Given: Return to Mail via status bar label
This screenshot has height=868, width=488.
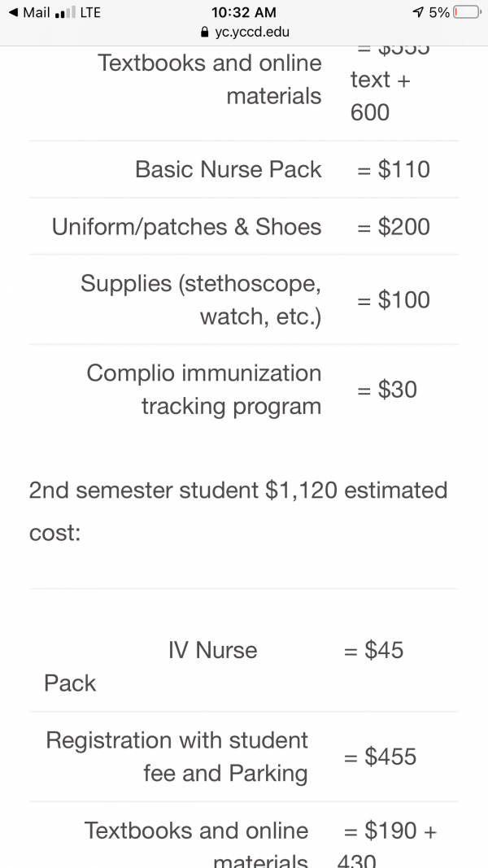Looking at the screenshot, I should tap(37, 13).
